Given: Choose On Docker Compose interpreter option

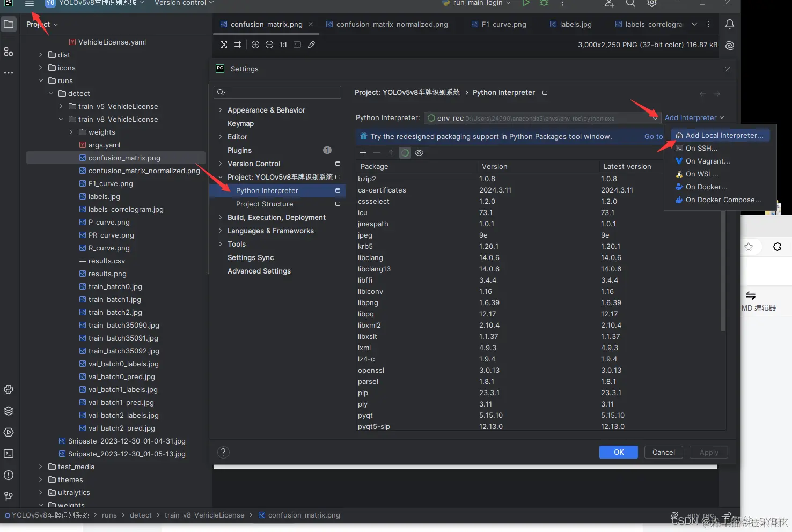Looking at the screenshot, I should [x=720, y=199].
